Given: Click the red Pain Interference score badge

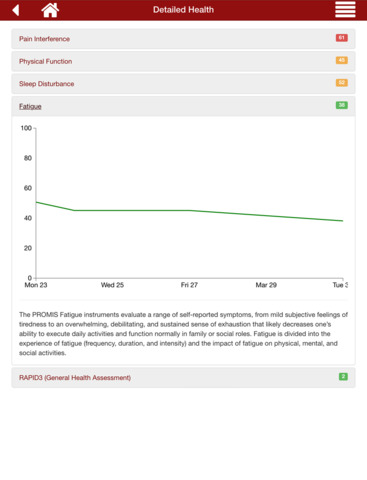Looking at the screenshot, I should (x=342, y=38).
